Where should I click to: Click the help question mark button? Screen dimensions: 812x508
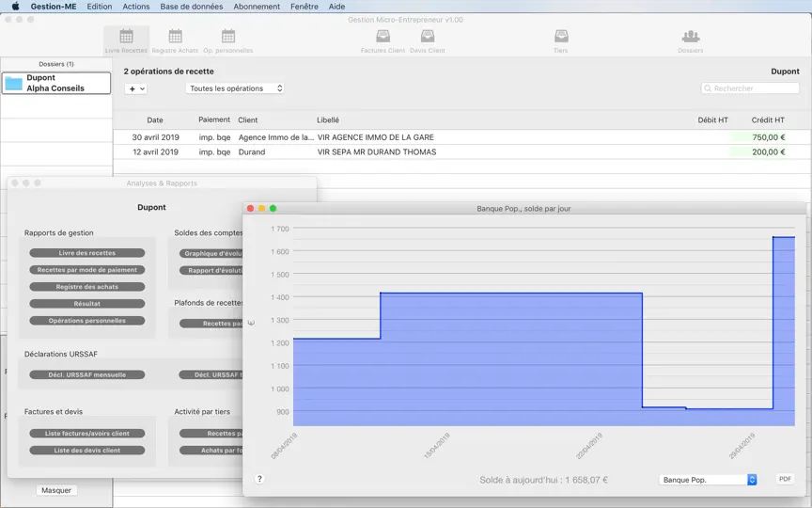point(259,479)
